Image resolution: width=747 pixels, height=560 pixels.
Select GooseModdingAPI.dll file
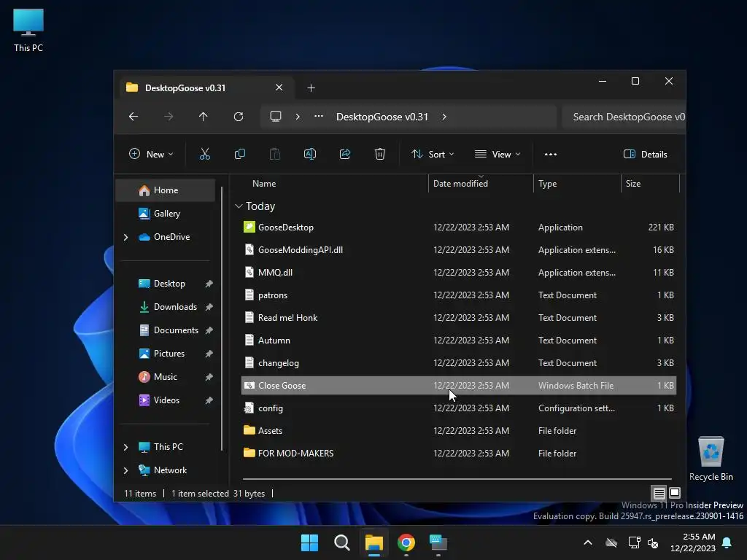point(459,249)
